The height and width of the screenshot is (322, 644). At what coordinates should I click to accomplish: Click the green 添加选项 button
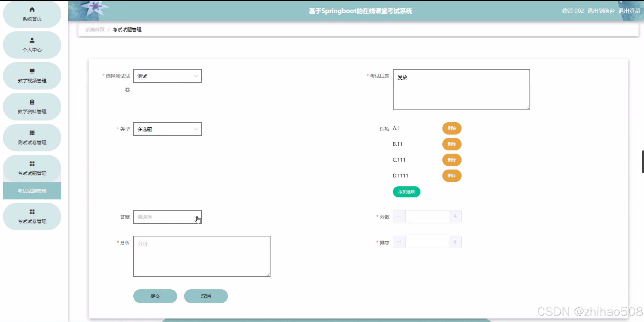click(406, 192)
